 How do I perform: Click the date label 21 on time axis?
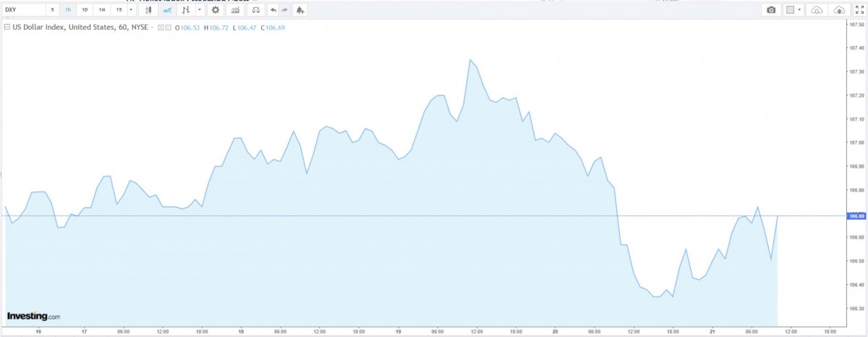coord(712,330)
